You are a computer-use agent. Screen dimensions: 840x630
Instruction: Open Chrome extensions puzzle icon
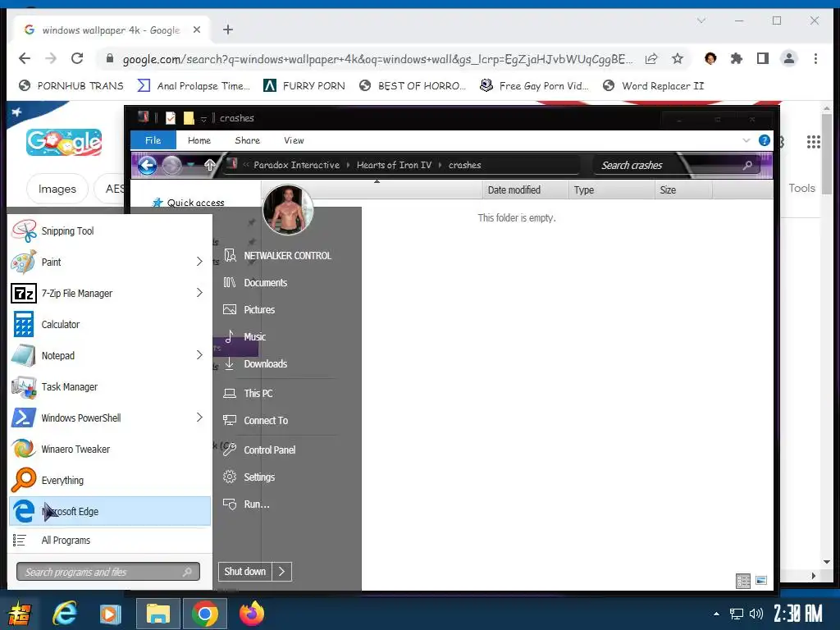point(737,58)
